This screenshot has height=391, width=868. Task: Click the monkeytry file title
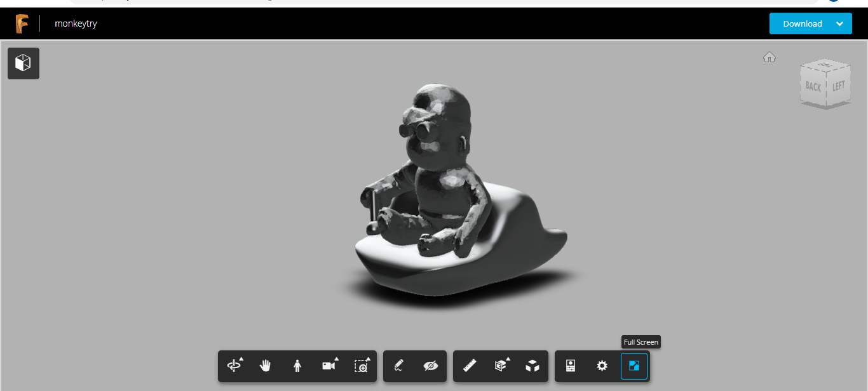click(75, 23)
